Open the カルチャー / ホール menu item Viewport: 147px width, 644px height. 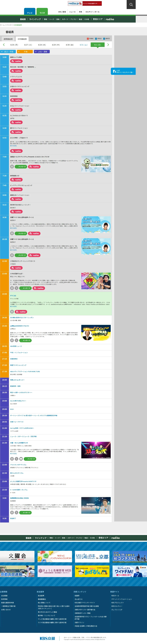point(92,12)
